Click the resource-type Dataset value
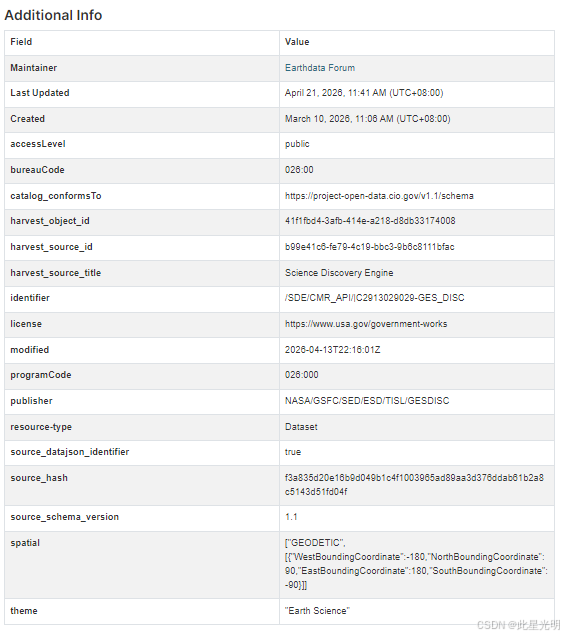564x636 pixels. [301, 427]
